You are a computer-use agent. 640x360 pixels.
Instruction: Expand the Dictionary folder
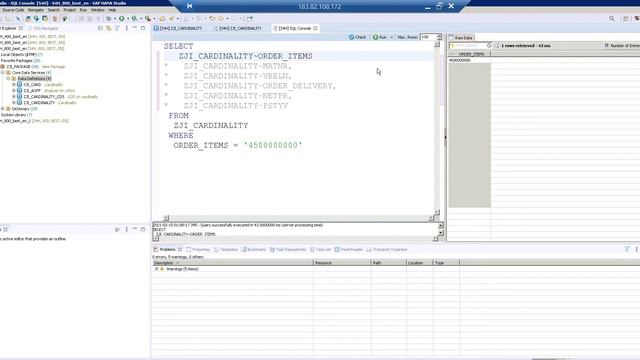(x=2, y=109)
